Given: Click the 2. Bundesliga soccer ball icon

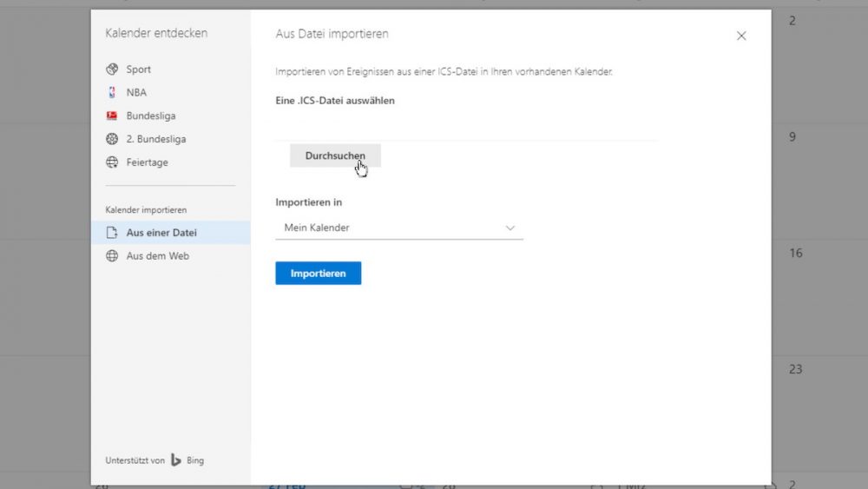Looking at the screenshot, I should tap(112, 139).
